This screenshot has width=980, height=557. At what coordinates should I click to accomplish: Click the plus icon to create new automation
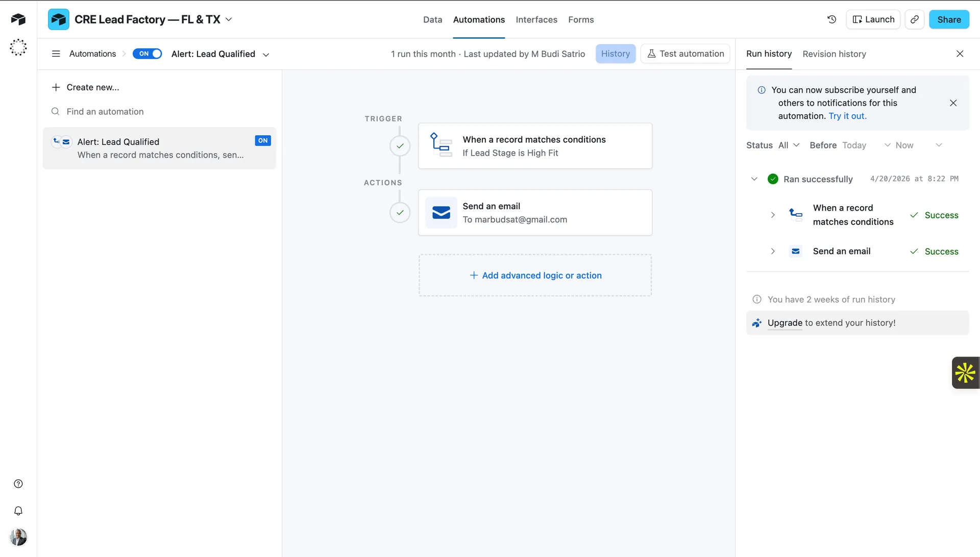56,87
